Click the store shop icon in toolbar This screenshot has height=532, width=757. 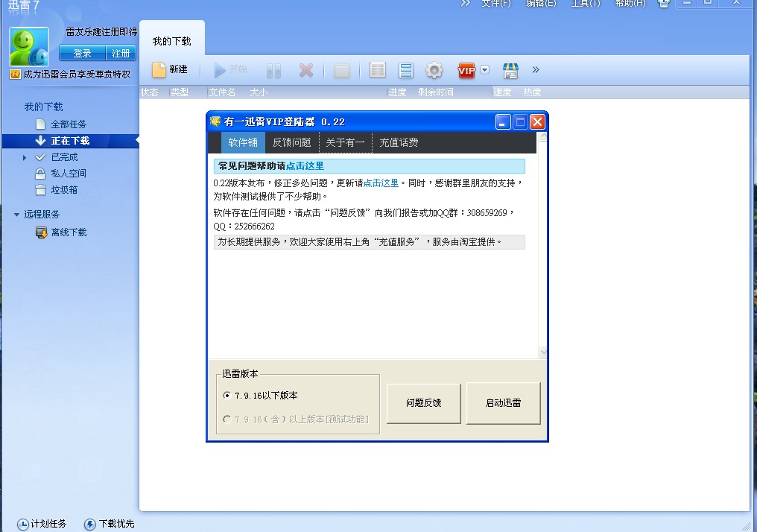tap(510, 71)
